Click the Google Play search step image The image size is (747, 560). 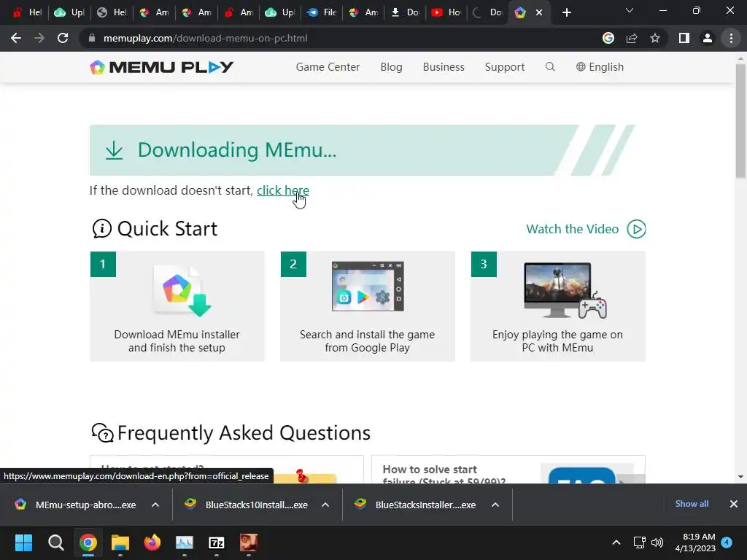pyautogui.click(x=368, y=286)
